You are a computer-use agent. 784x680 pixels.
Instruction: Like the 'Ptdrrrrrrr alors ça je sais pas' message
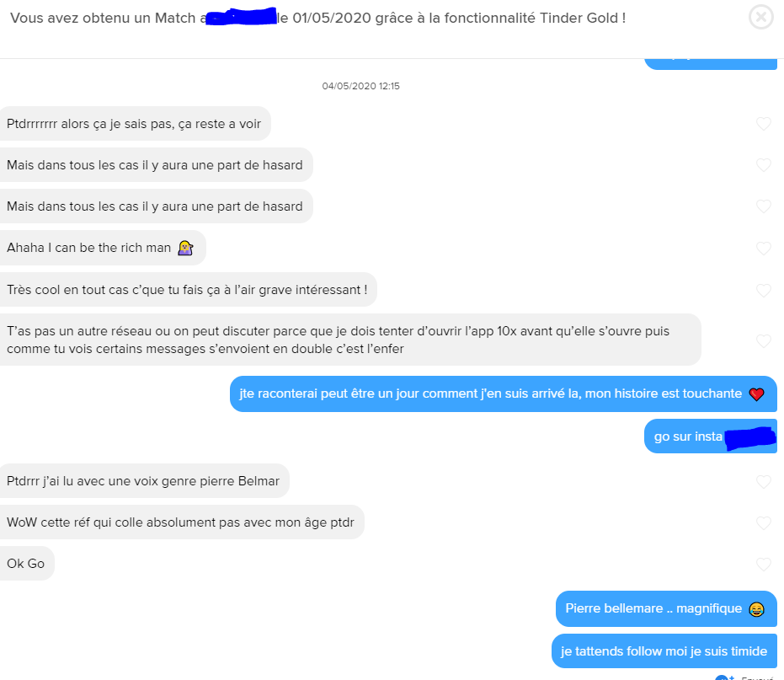click(x=764, y=124)
